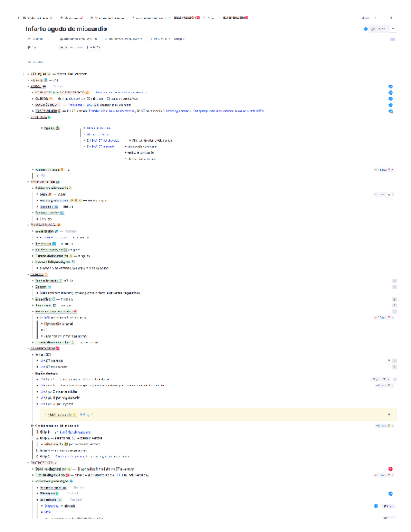The image size is (411, 532).
Task: Click the back arrow in the breadcrumb bar
Action: 18,18
